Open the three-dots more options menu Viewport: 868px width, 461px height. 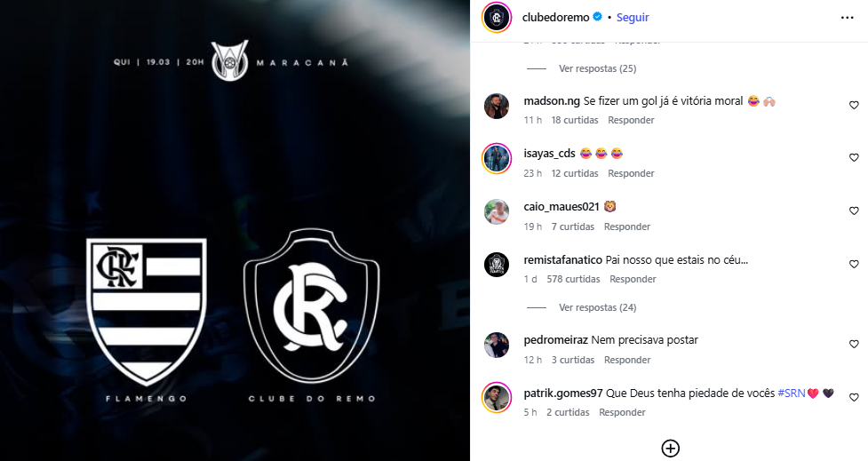(847, 18)
